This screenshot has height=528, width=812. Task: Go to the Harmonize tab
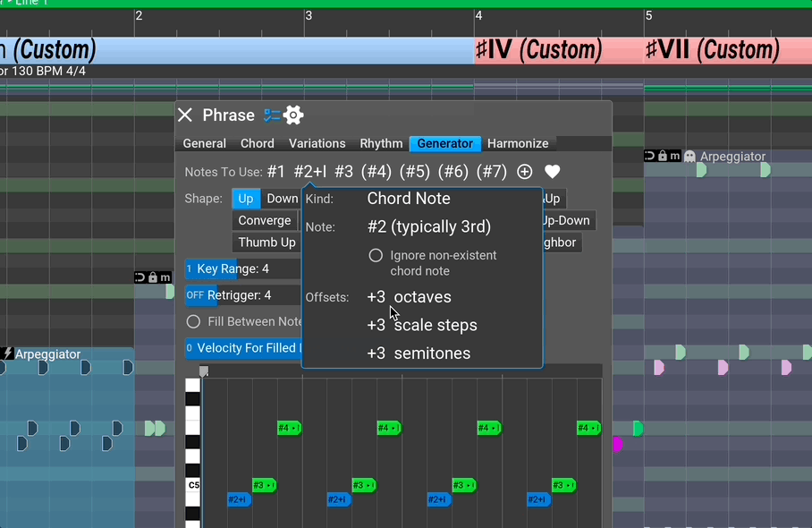click(518, 143)
